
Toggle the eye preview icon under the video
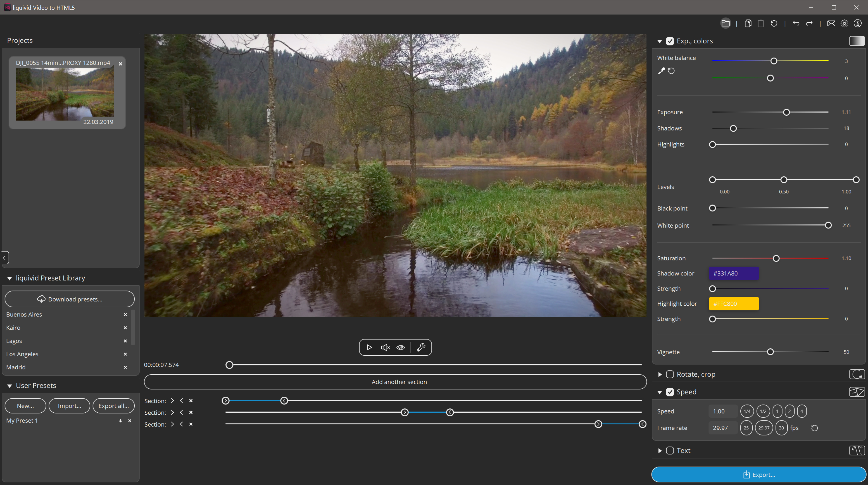coord(400,347)
